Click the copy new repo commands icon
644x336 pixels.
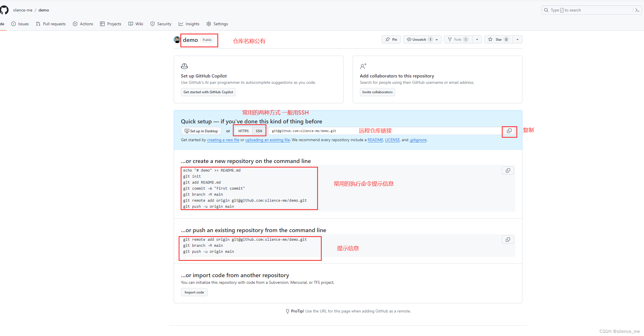tap(508, 170)
